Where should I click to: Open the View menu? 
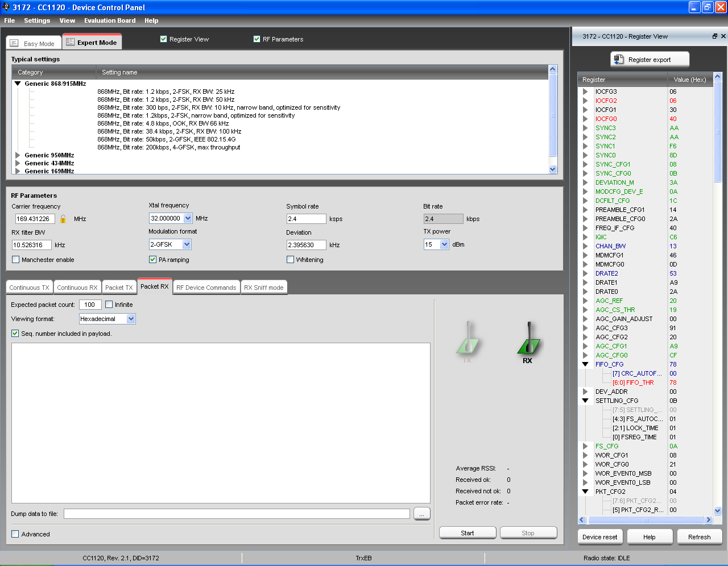coord(67,20)
